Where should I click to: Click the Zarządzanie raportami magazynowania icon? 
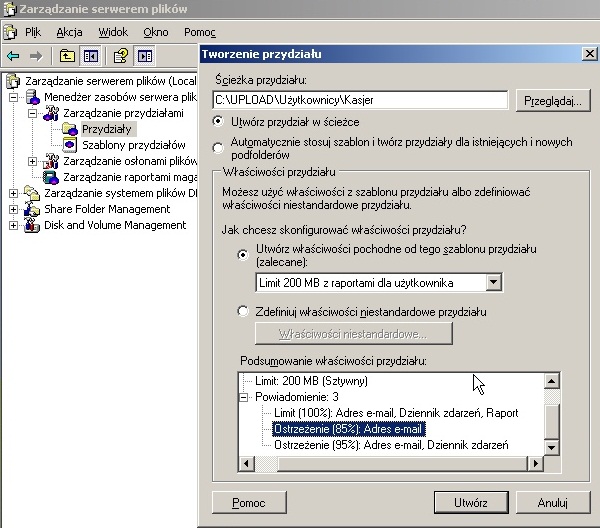pyautogui.click(x=51, y=177)
